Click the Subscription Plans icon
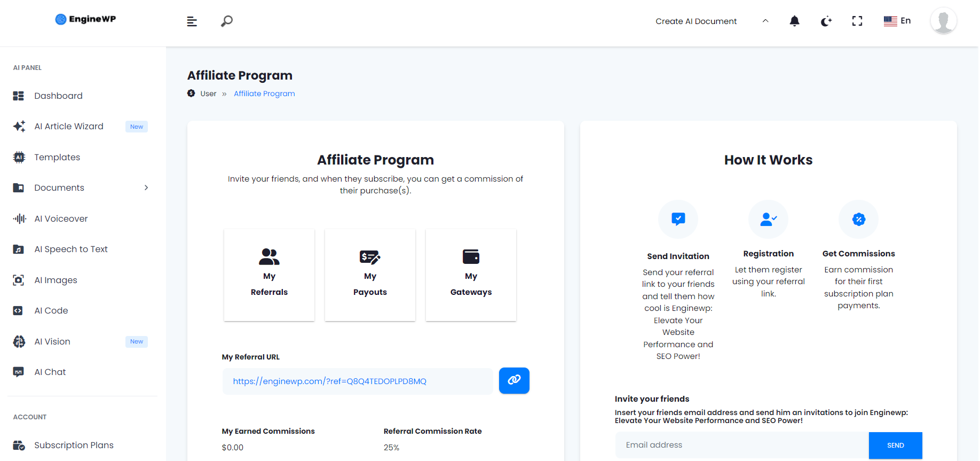The height and width of the screenshot is (461, 980). [x=19, y=445]
